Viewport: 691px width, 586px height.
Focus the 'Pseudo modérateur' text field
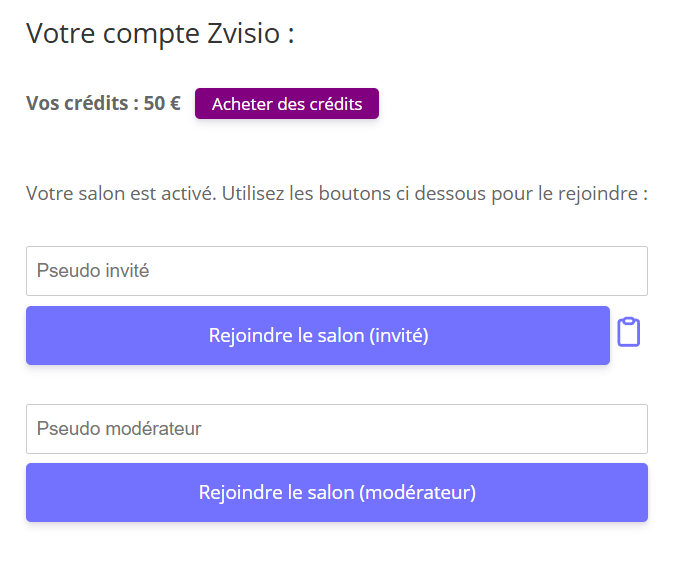click(336, 429)
